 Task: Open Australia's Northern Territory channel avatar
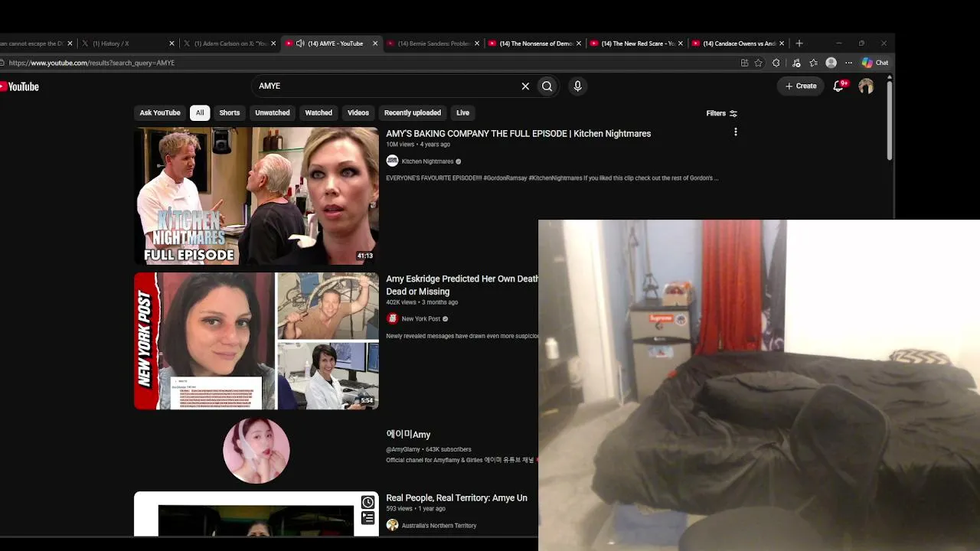tap(393, 525)
